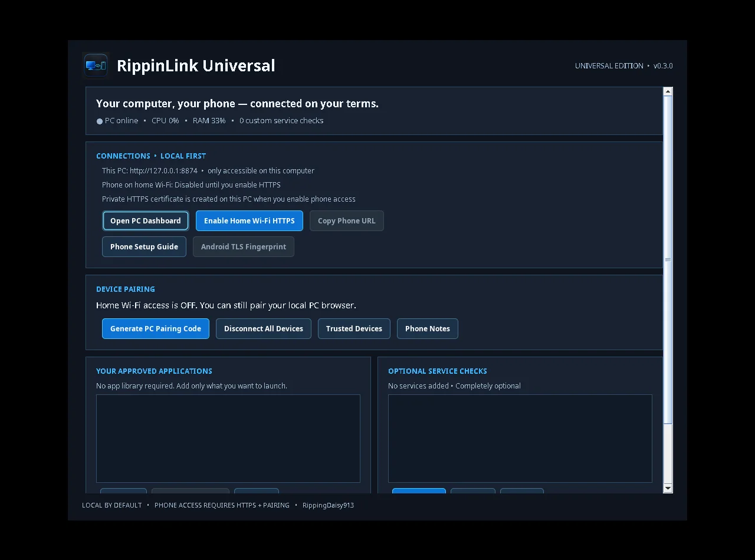Click the PC online status indicator dot
Image resolution: width=755 pixels, height=560 pixels.
coord(100,121)
